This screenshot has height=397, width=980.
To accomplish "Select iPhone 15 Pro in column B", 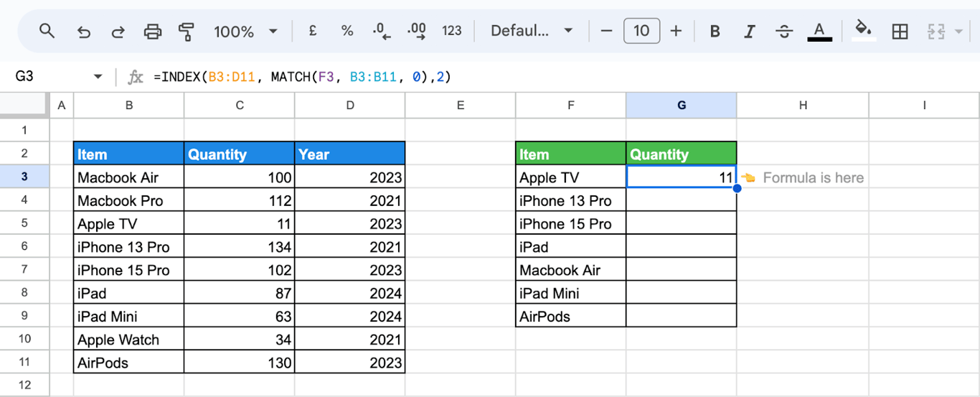I will click(x=128, y=270).
